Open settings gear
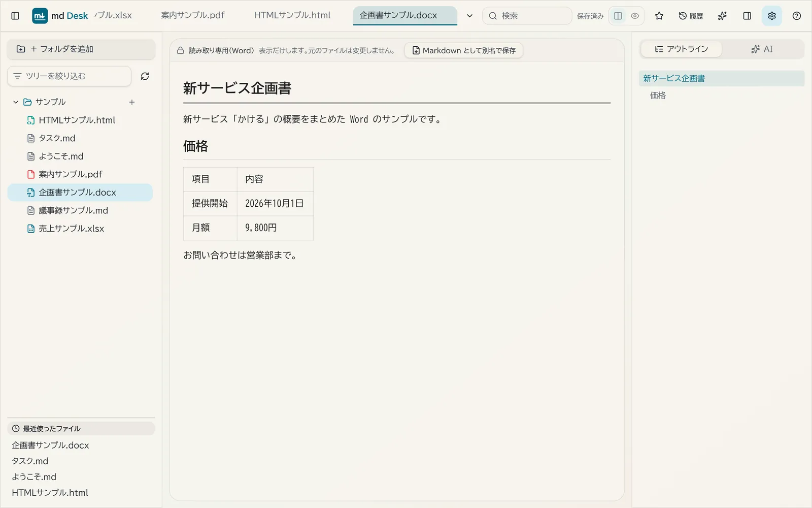Viewport: 812px width, 508px height. coord(772,16)
